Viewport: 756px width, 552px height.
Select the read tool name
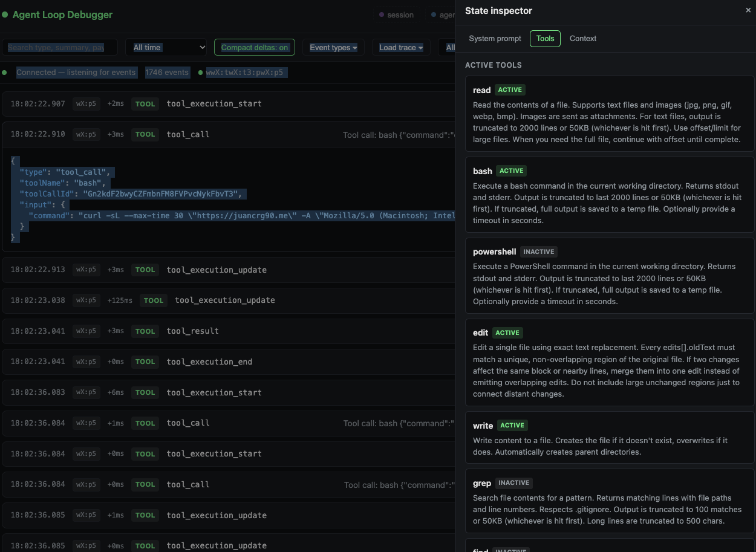point(481,90)
